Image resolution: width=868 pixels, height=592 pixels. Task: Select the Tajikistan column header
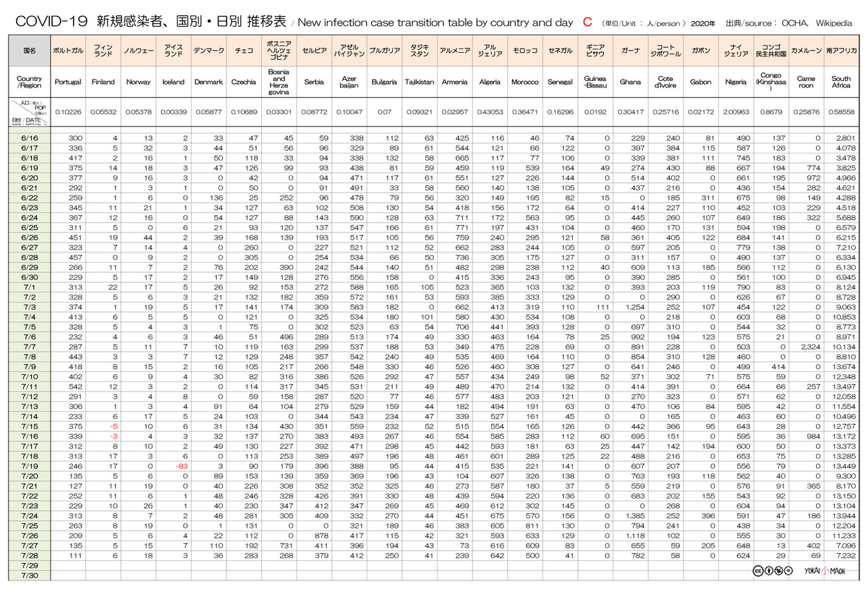(x=420, y=82)
